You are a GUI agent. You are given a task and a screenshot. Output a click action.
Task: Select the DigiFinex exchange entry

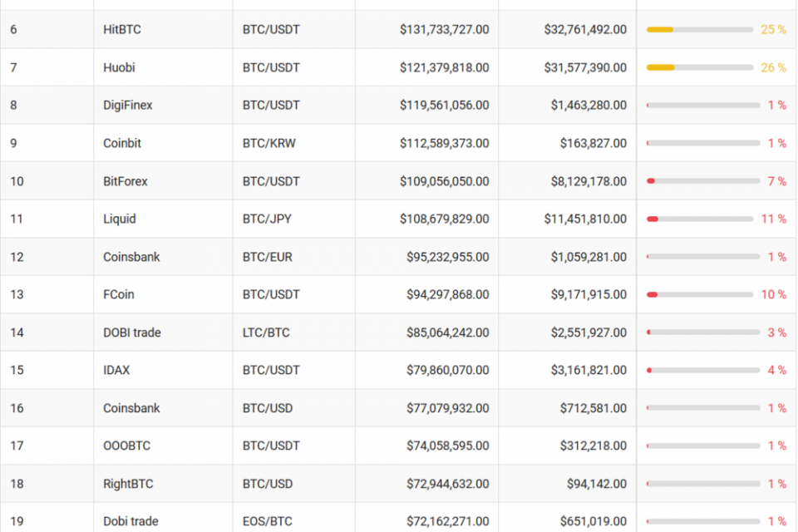[128, 106]
